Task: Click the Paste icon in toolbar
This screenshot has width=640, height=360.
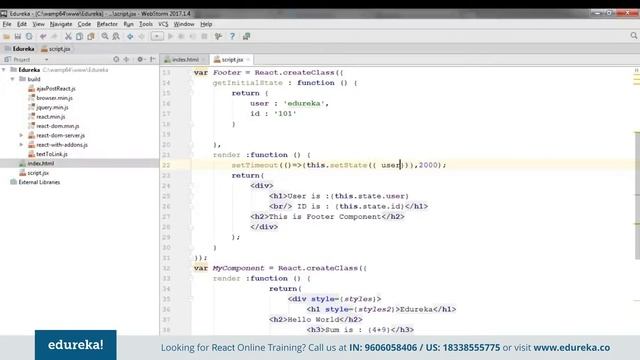Action: [91, 37]
